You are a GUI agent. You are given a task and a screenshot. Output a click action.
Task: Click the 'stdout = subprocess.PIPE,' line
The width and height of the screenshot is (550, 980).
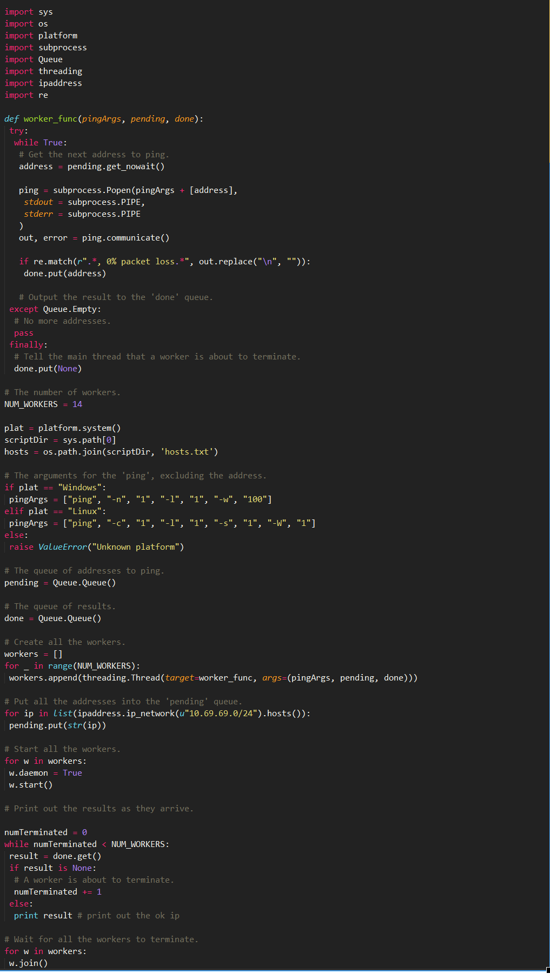84,202
